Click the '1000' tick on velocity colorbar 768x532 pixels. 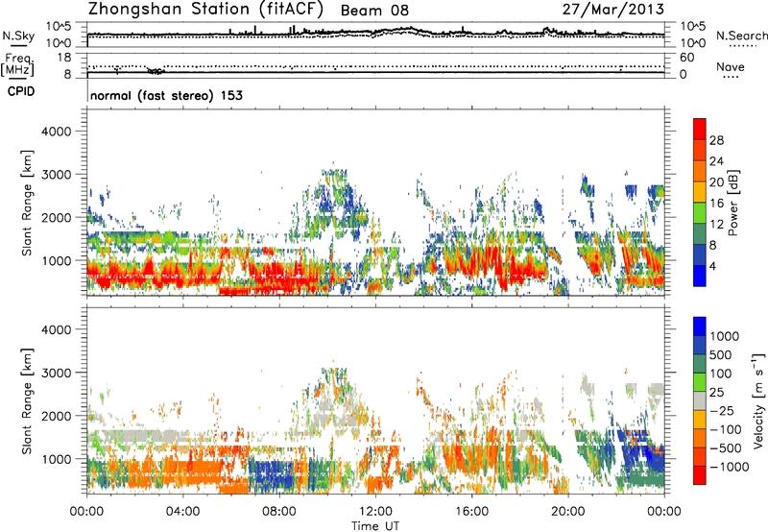tap(725, 336)
